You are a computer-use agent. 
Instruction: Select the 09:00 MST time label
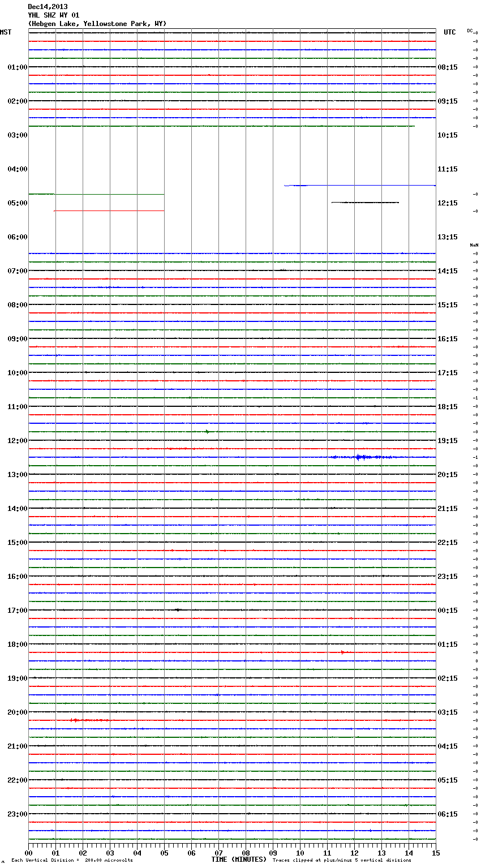pos(17,339)
